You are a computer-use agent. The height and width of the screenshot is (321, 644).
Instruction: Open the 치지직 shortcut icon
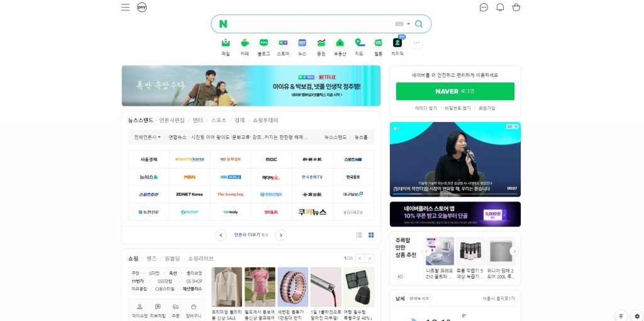pyautogui.click(x=397, y=43)
